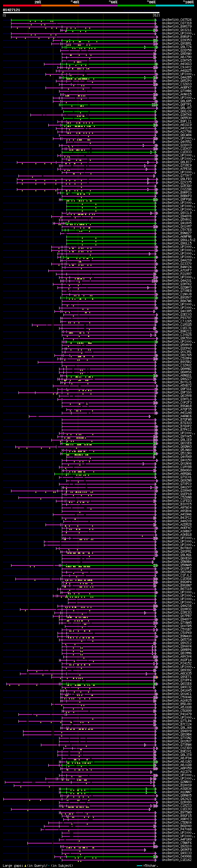Choose the UniRef100_A4S6G3 entry

177,64
